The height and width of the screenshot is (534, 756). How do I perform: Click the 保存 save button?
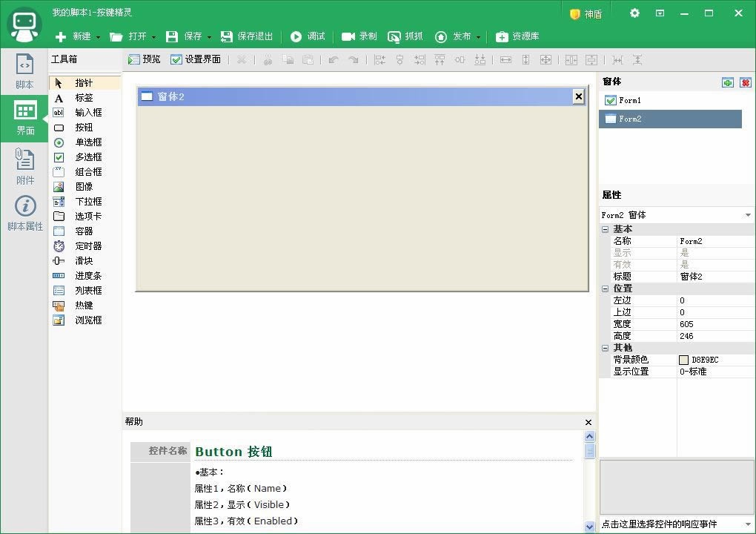tap(184, 36)
